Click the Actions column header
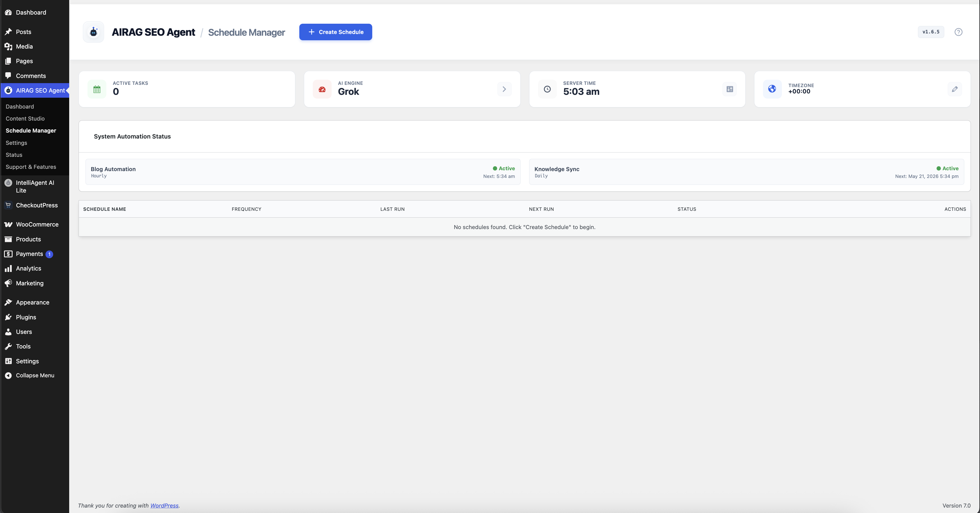Screen dimensions: 980x513 (955, 209)
